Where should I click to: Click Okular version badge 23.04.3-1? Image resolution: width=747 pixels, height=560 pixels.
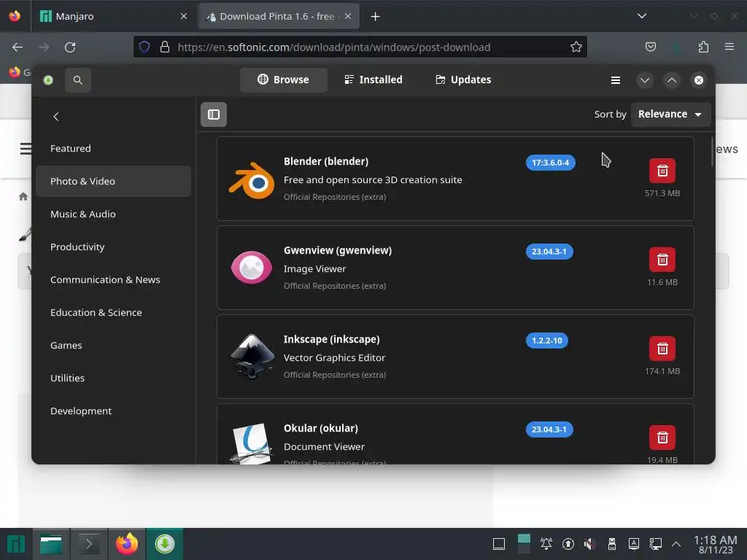(549, 429)
